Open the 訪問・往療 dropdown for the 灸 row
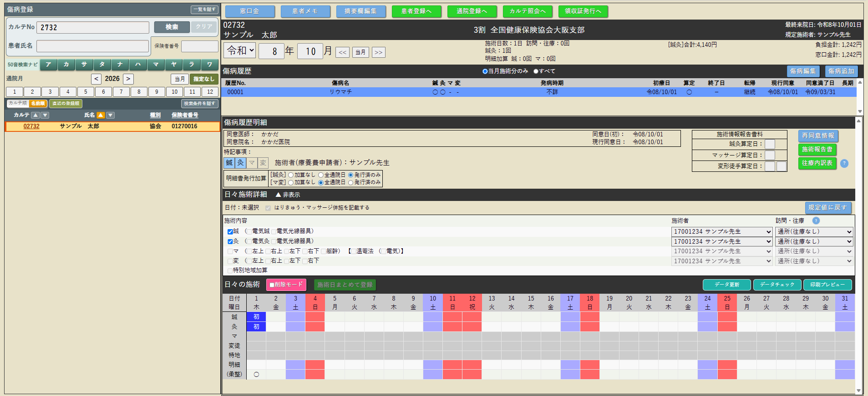Screen dimensions: 868x396 pyautogui.click(x=814, y=241)
